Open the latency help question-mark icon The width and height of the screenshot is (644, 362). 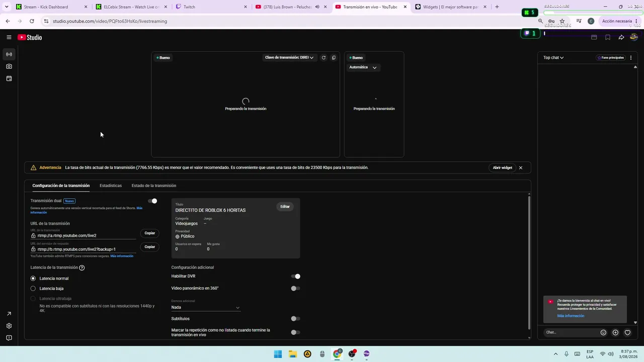point(82,267)
